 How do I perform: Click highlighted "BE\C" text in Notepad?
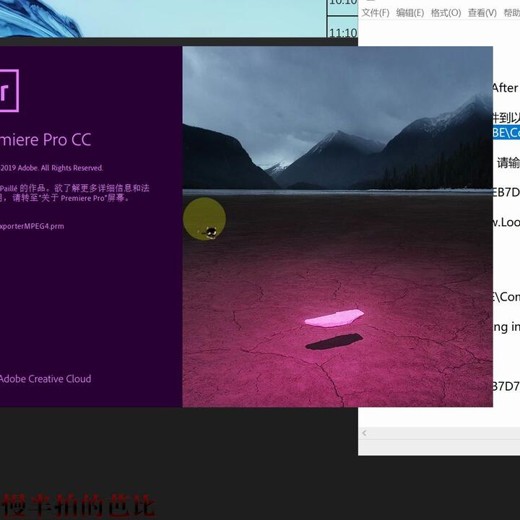tap(506, 133)
